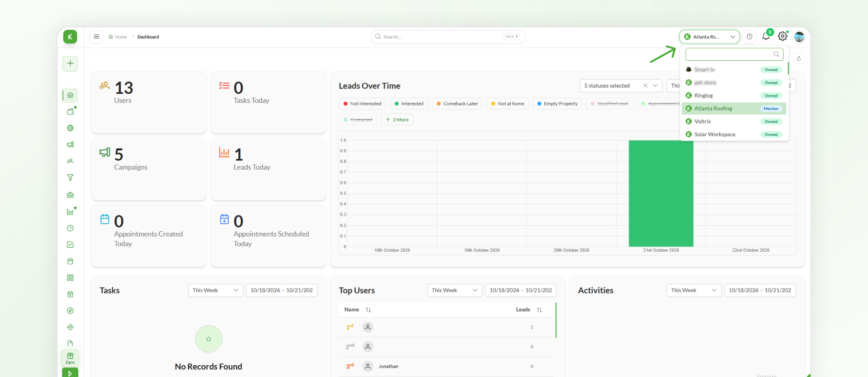
Task: Open the funnel filter icon in sidebar
Action: [70, 178]
